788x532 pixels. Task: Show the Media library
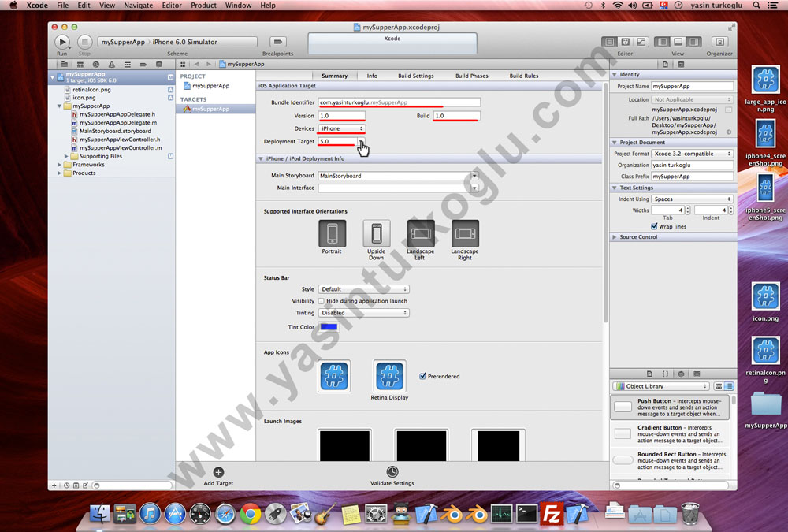tap(697, 374)
